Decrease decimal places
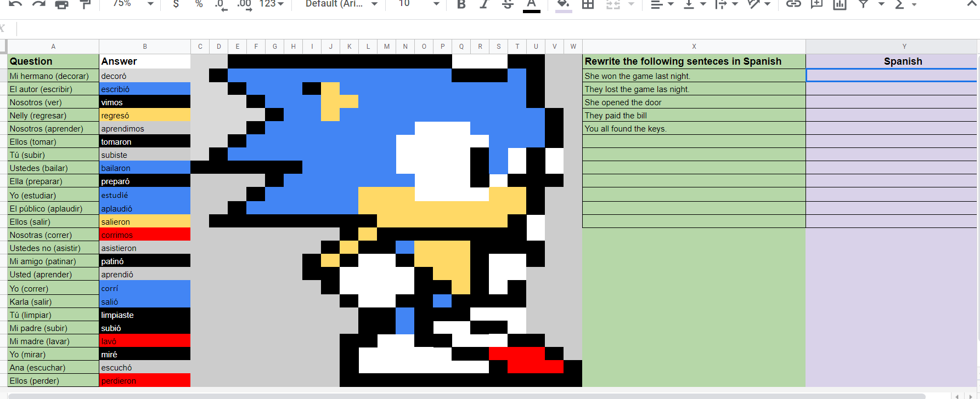Viewport: 980px width, 399px height. tap(221, 5)
